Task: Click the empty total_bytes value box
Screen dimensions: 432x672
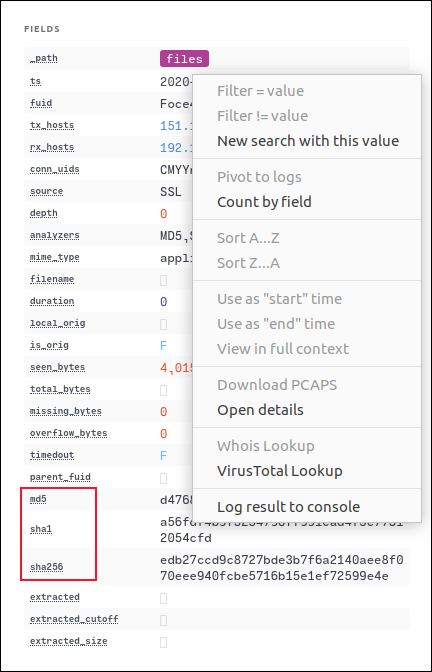Action: click(163, 390)
